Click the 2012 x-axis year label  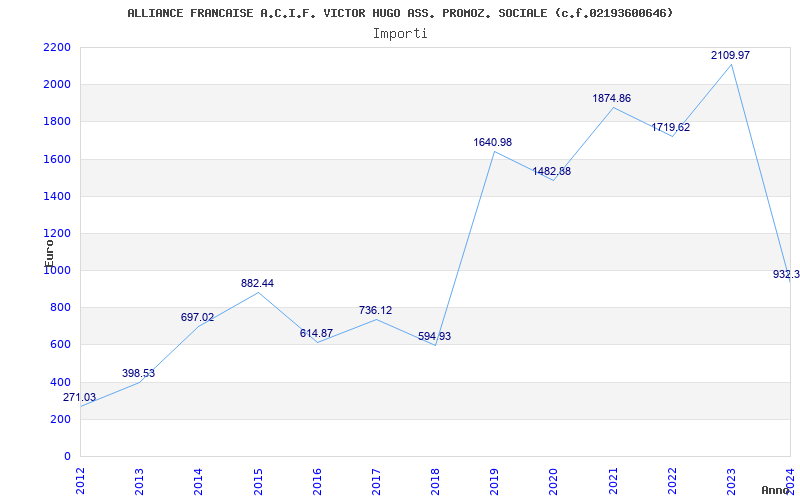[80, 481]
